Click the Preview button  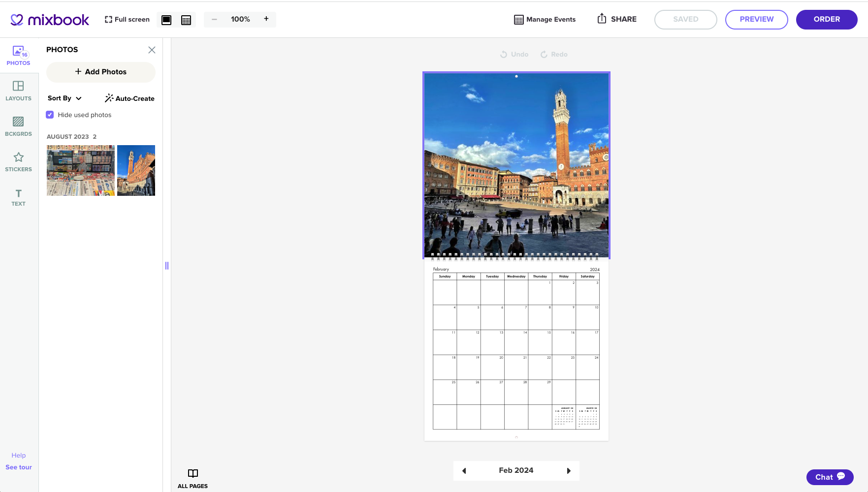pyautogui.click(x=756, y=20)
